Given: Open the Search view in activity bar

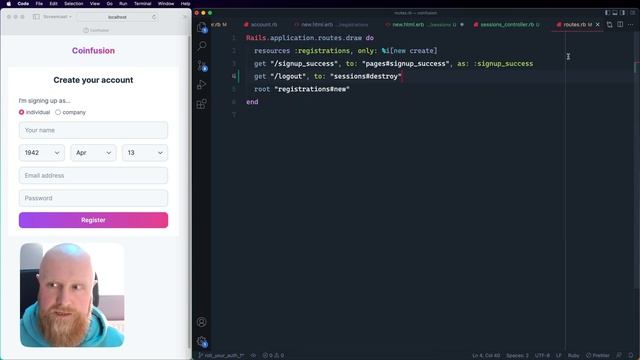Looking at the screenshot, I should [x=202, y=46].
